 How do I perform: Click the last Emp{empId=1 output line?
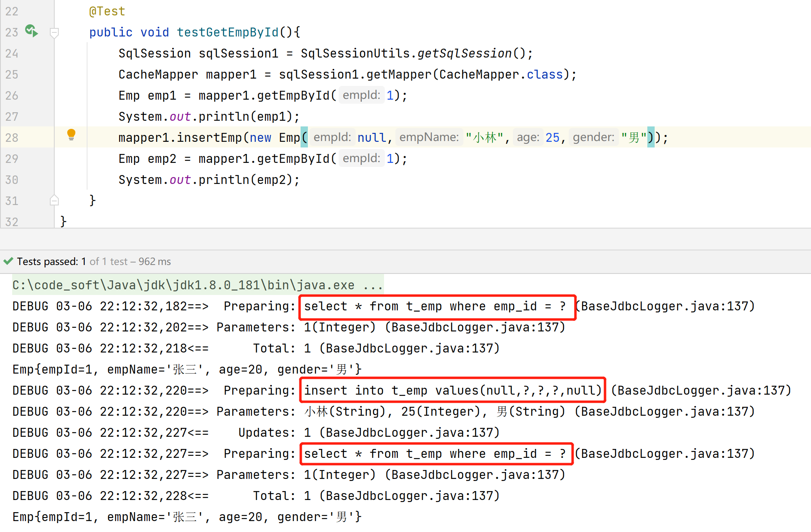pyautogui.click(x=187, y=517)
